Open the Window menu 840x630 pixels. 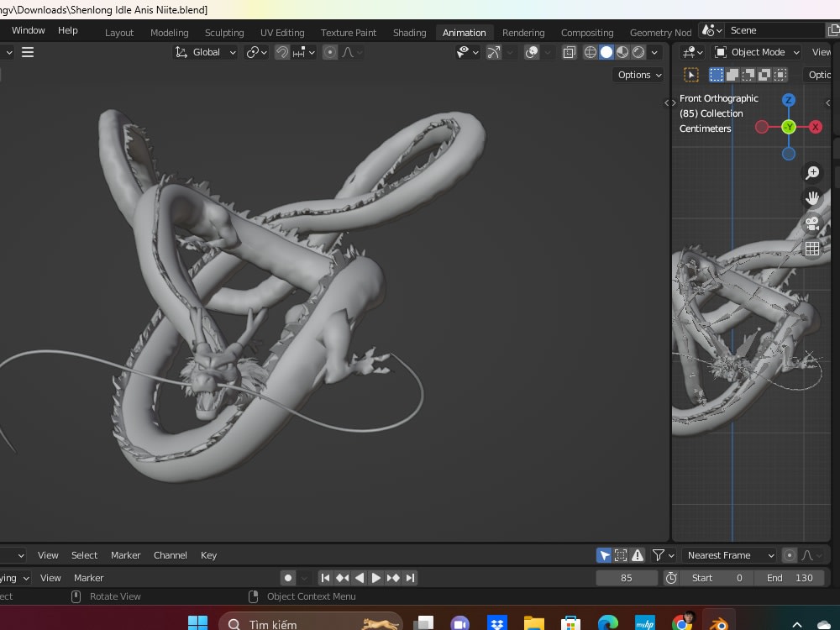click(x=29, y=30)
